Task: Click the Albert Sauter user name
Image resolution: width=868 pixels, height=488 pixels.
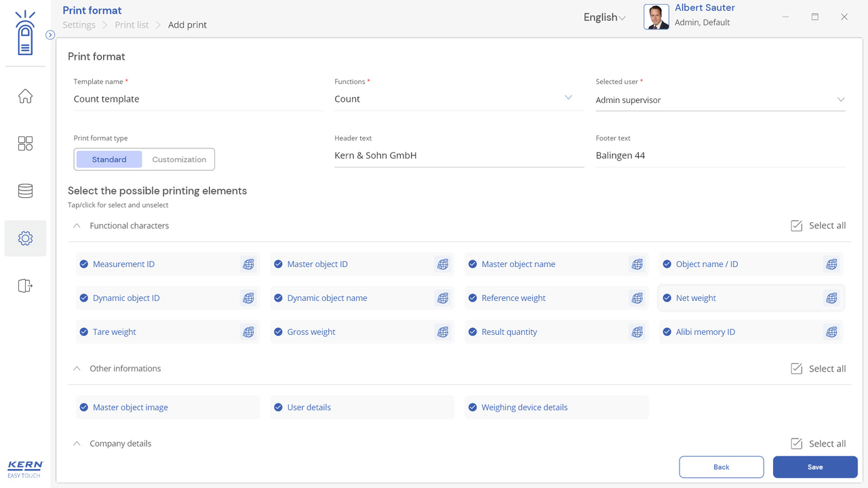Action: tap(705, 7)
